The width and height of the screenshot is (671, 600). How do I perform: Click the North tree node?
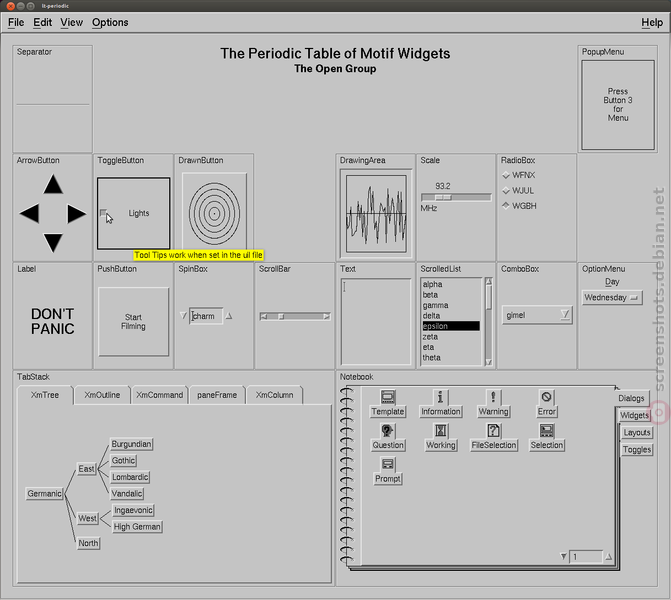[x=88, y=543]
